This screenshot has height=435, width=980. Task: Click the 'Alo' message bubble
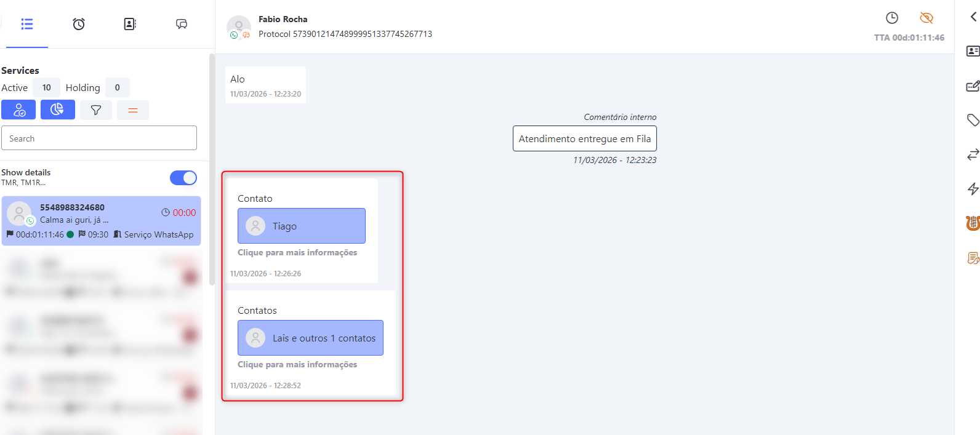tap(265, 85)
